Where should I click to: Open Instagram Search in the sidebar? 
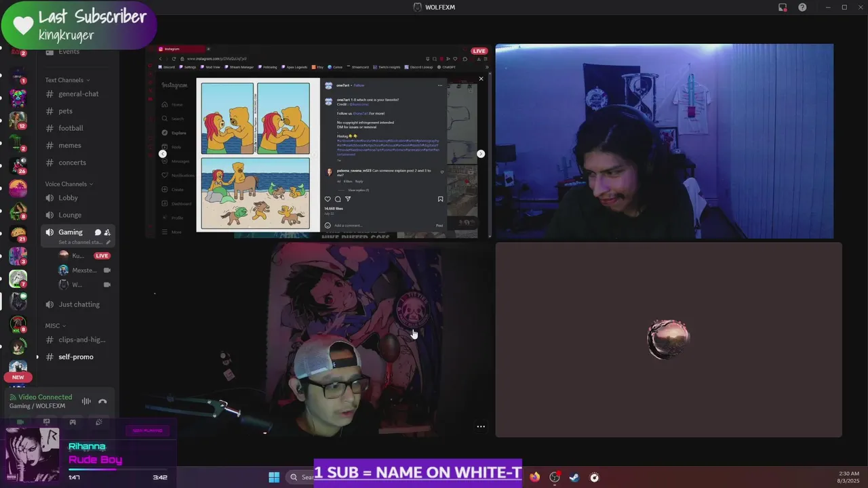coord(173,119)
